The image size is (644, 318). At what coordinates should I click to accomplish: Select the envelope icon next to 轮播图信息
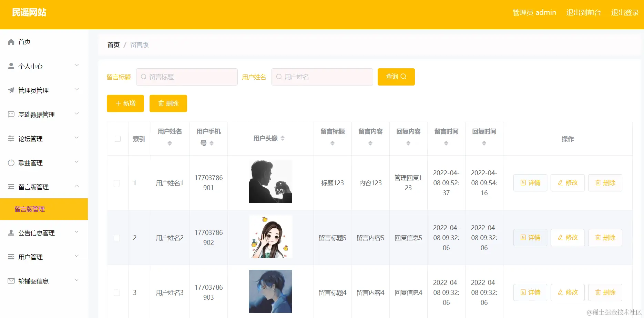[x=11, y=281]
